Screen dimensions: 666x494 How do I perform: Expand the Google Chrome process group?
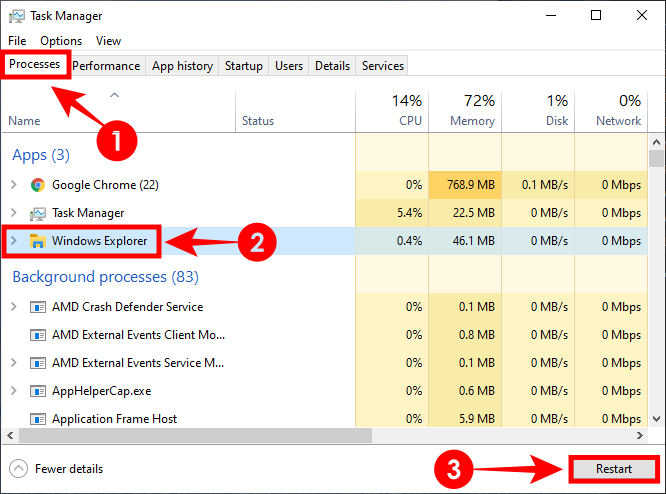pyautogui.click(x=13, y=185)
